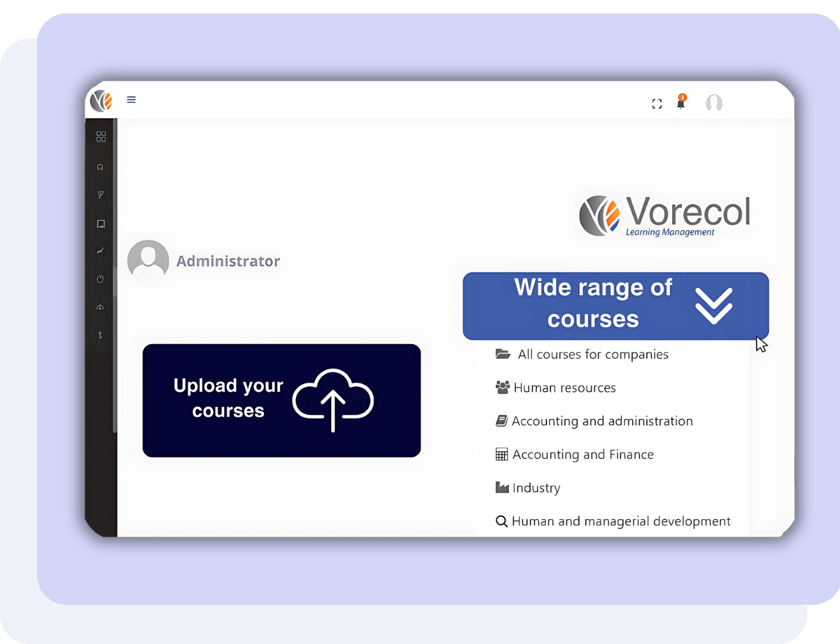The image size is (840, 644).
Task: Open the dashboard grid icon in sidebar
Action: click(101, 137)
